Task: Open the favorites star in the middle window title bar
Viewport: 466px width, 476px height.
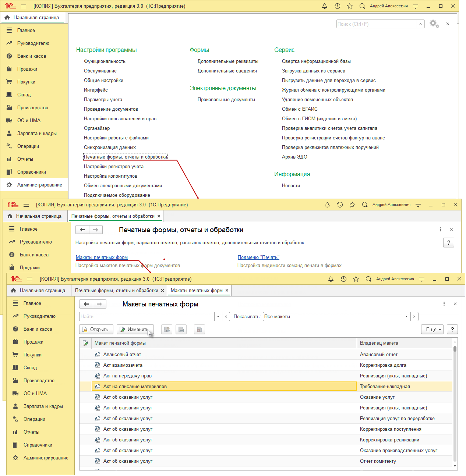Action: pyautogui.click(x=352, y=205)
